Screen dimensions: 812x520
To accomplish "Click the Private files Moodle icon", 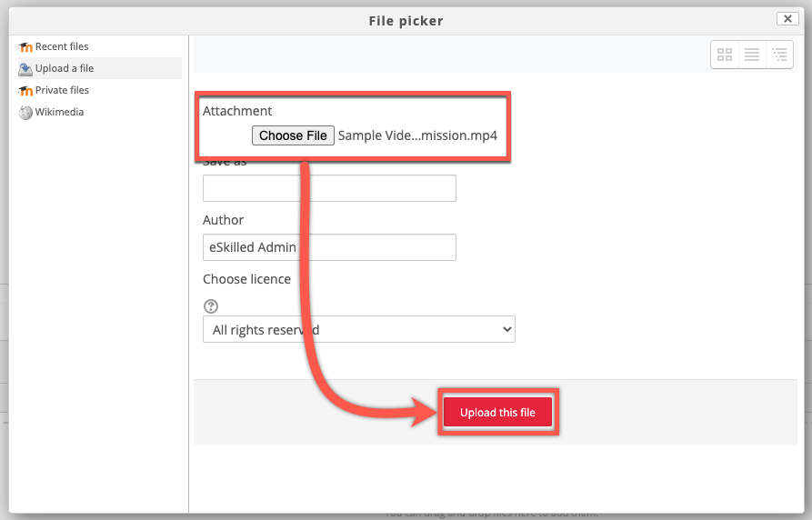I will 25,91.
